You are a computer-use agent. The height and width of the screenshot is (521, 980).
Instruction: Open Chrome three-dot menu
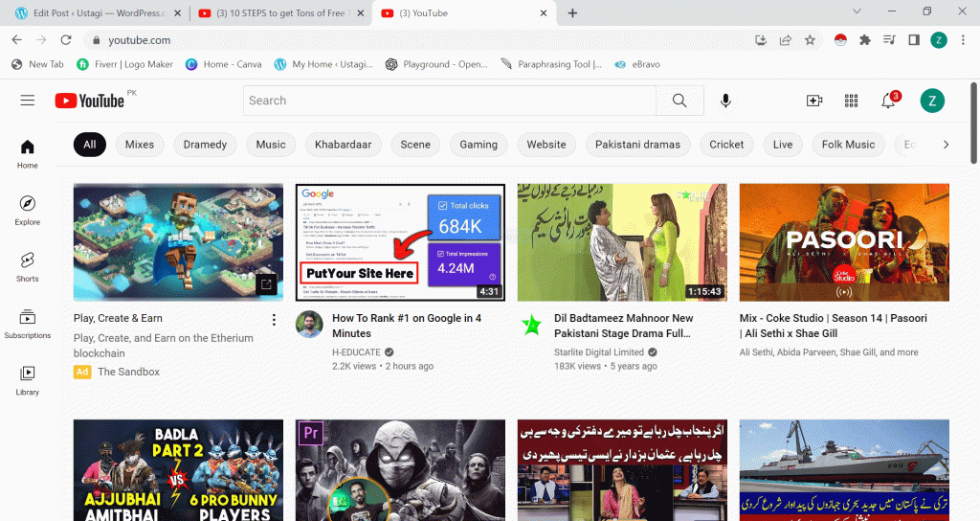tap(963, 40)
